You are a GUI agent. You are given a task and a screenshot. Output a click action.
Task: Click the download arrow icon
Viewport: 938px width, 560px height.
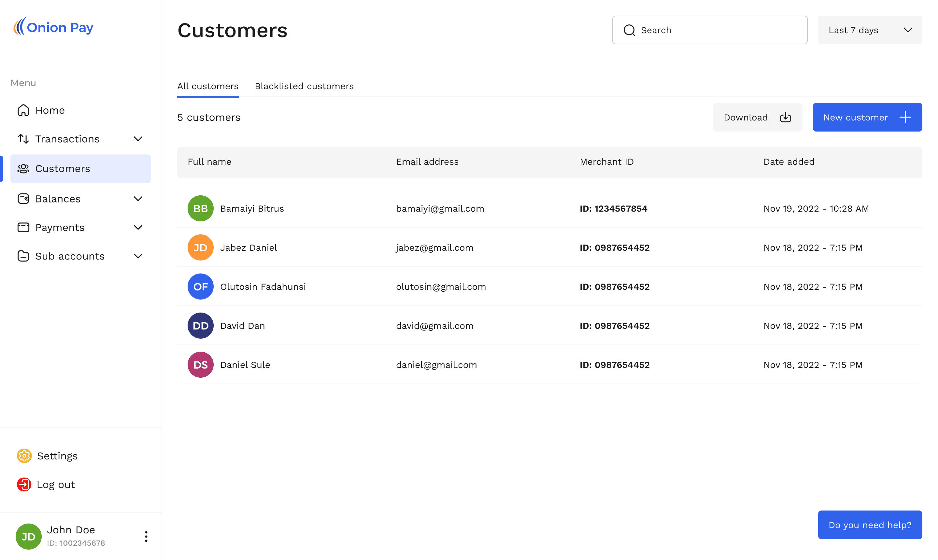[x=786, y=117]
